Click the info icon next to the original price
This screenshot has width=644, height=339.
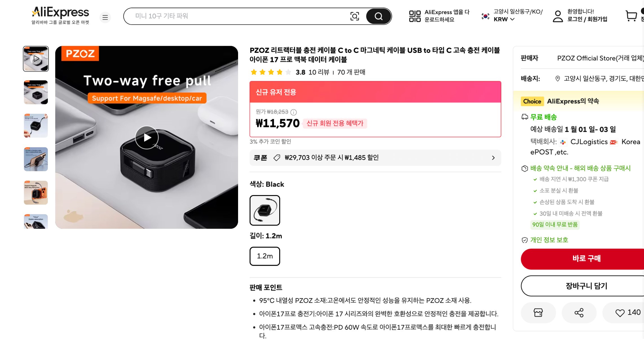pos(294,112)
